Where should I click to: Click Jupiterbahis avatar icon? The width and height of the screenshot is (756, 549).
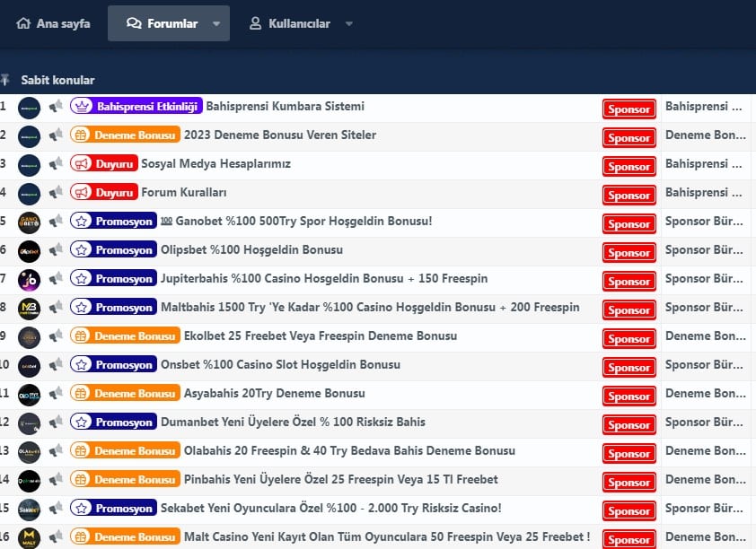click(x=29, y=280)
